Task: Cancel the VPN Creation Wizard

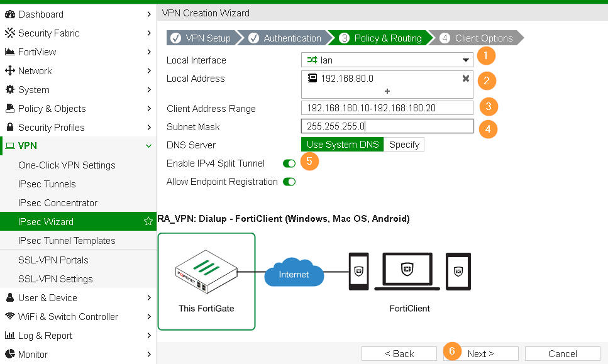Action: [563, 353]
